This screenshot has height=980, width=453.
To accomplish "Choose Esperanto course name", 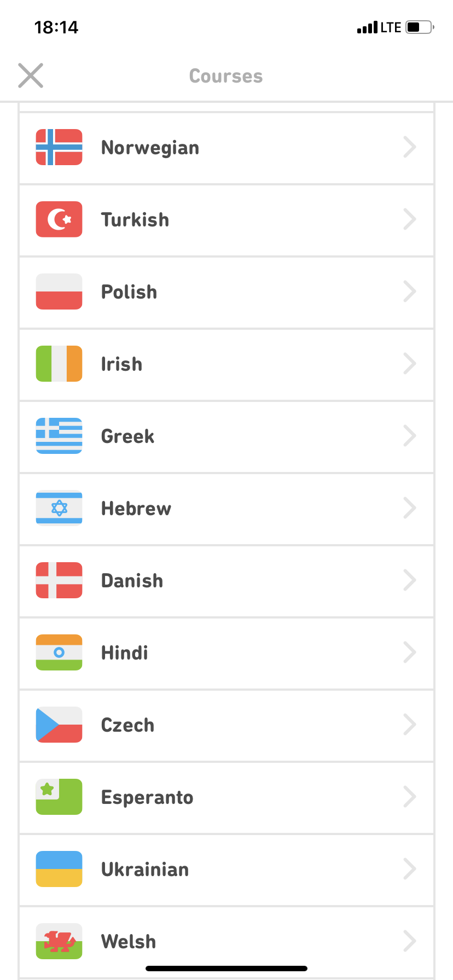I will (147, 797).
